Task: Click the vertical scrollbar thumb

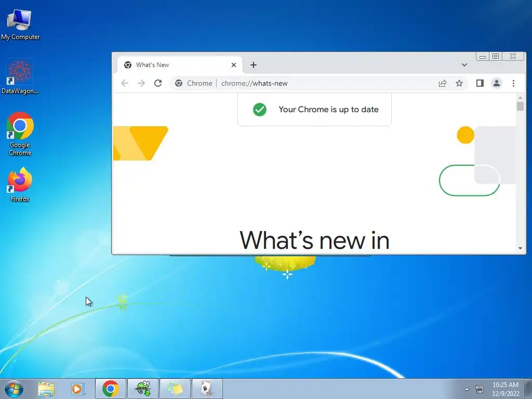Action: (520, 106)
